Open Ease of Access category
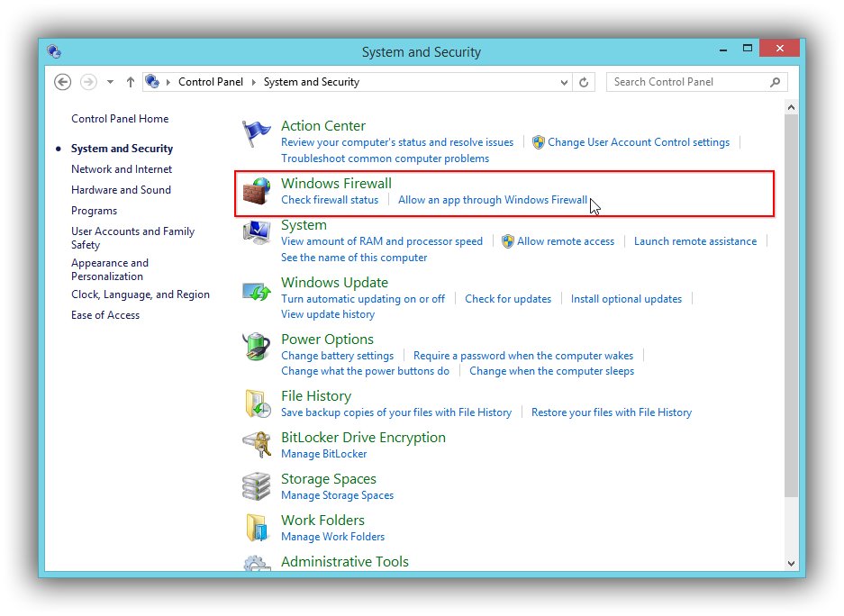The height and width of the screenshot is (616, 844). (x=105, y=315)
